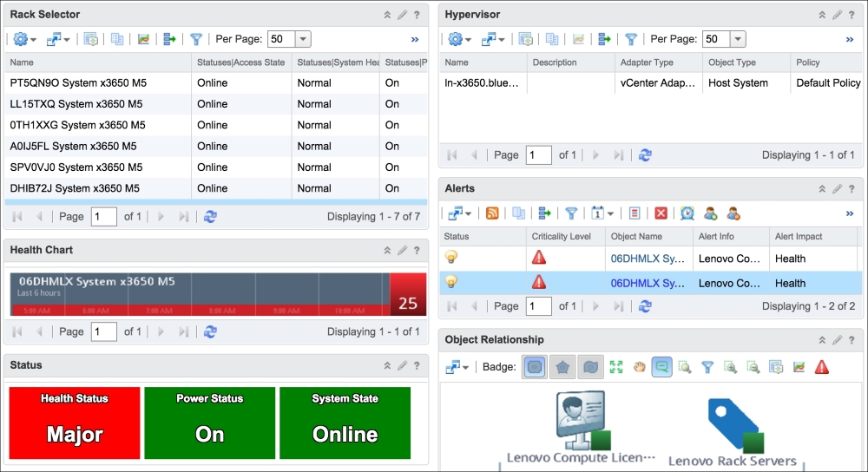Click the object detail icon in Rack Selector
The image size is (868, 472).
point(91,39)
